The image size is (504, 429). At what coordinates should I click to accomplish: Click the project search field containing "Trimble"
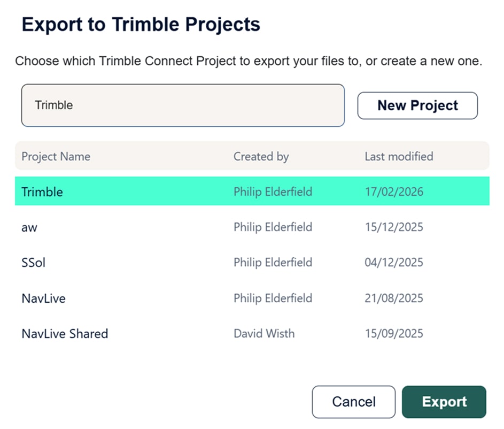[182, 105]
